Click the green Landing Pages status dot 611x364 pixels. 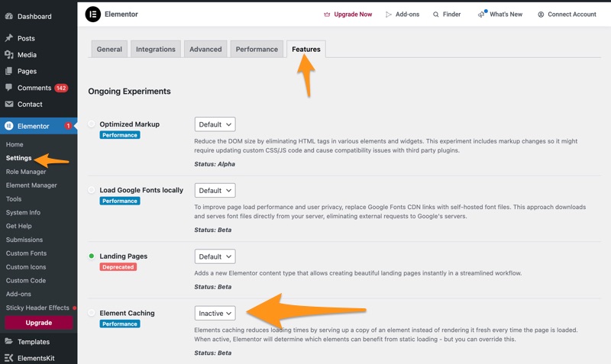[x=91, y=256]
